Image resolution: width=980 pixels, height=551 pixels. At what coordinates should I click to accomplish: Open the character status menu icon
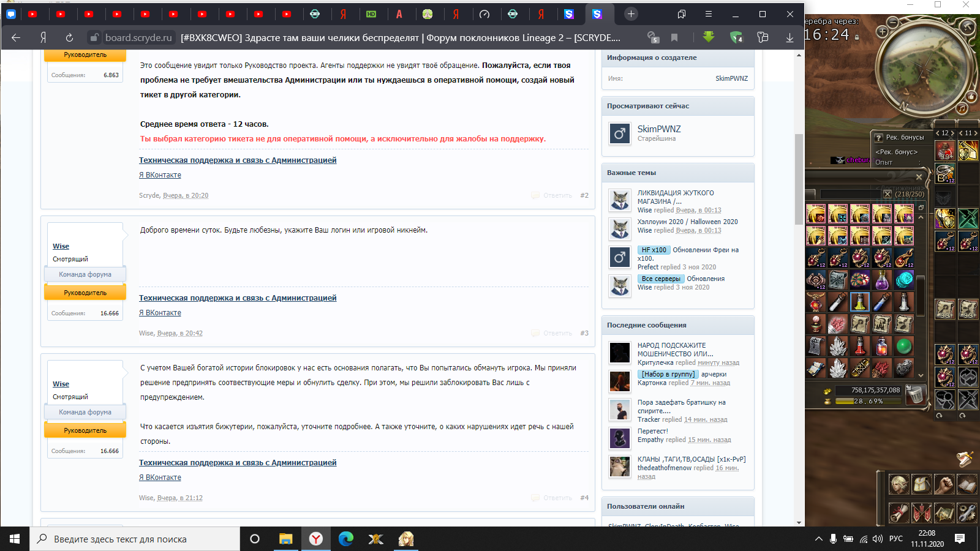point(899,485)
